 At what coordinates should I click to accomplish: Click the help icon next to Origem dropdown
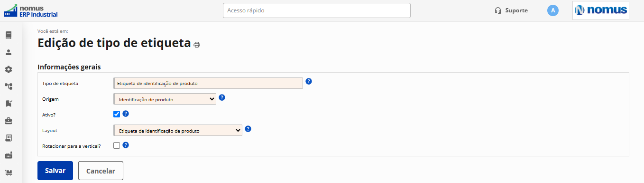pos(222,97)
